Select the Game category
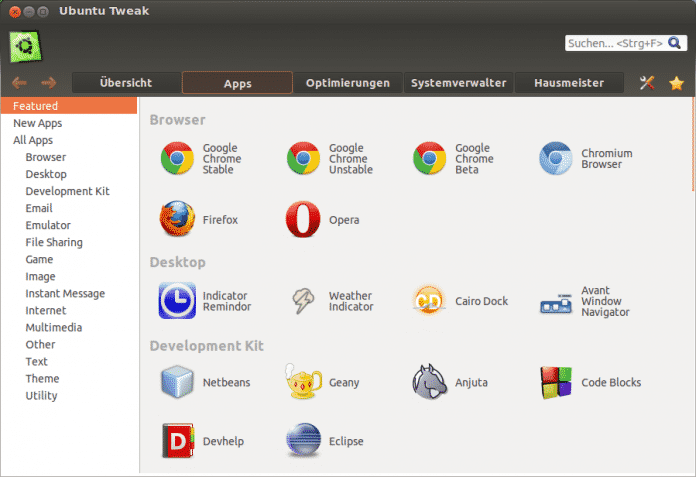 click(x=69, y=259)
